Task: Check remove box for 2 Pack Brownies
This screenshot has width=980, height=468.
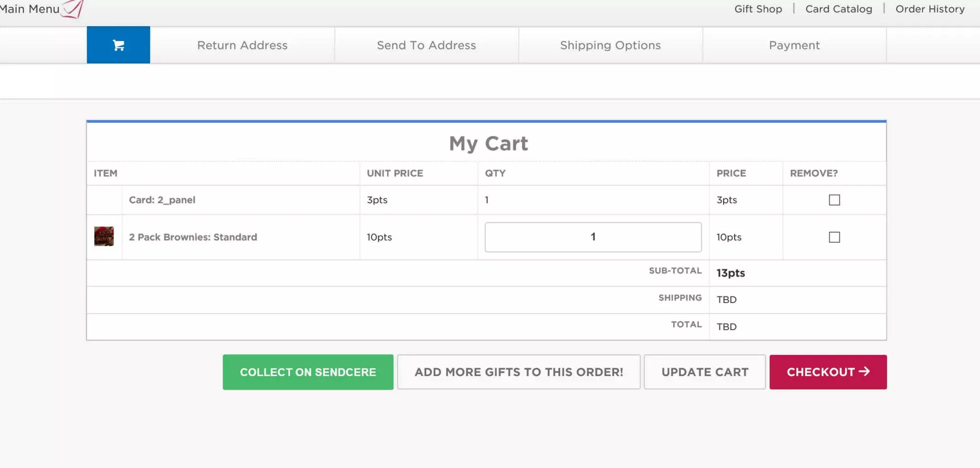Action: pyautogui.click(x=834, y=237)
